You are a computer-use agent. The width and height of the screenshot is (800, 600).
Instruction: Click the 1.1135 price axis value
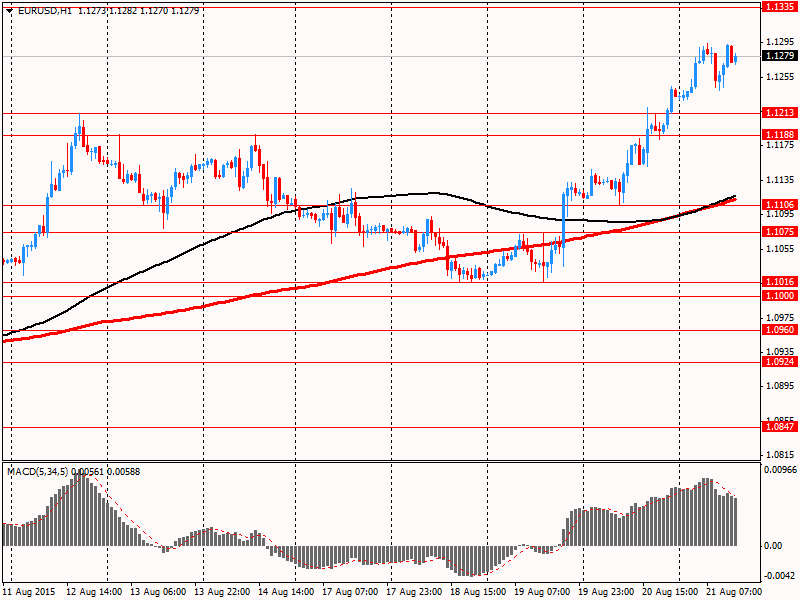tap(780, 180)
